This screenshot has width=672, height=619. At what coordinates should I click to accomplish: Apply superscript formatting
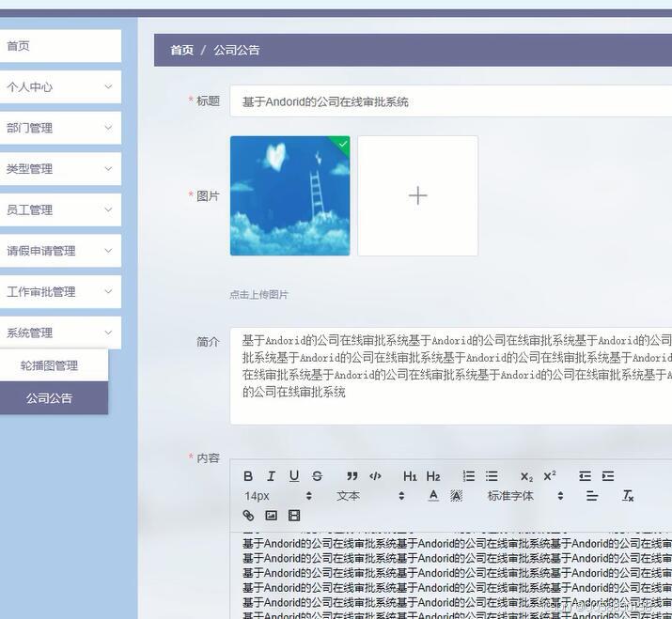point(550,475)
